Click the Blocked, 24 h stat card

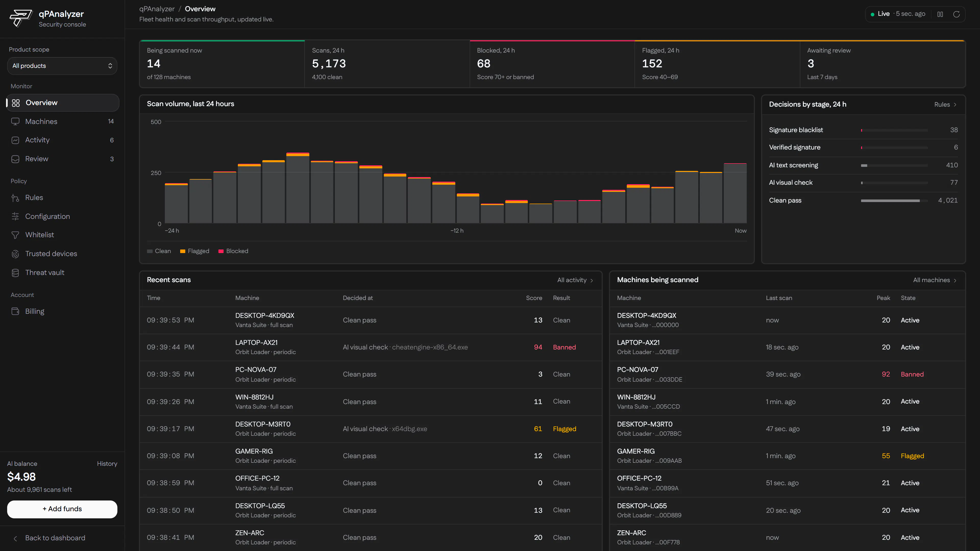tap(552, 64)
